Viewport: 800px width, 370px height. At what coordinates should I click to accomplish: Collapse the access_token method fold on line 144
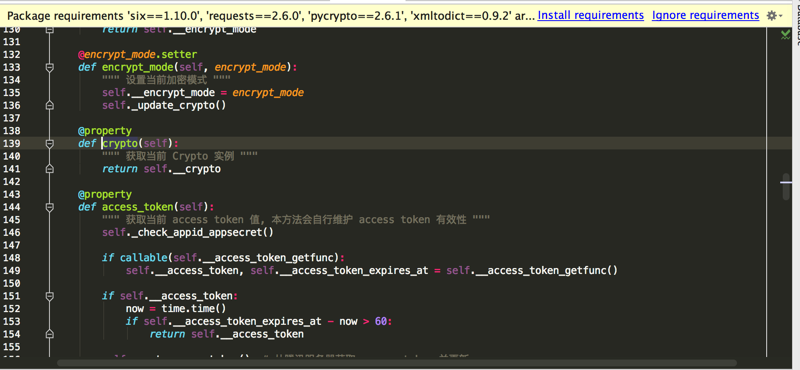[x=49, y=207]
